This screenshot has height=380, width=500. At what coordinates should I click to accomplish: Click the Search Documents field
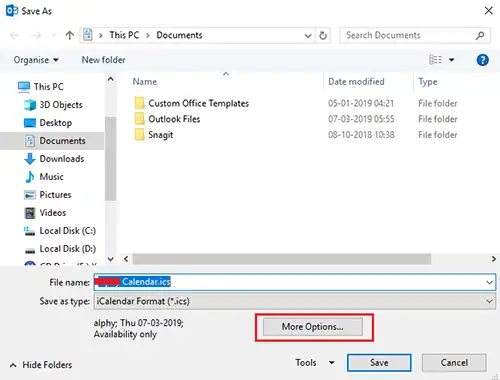(x=415, y=35)
